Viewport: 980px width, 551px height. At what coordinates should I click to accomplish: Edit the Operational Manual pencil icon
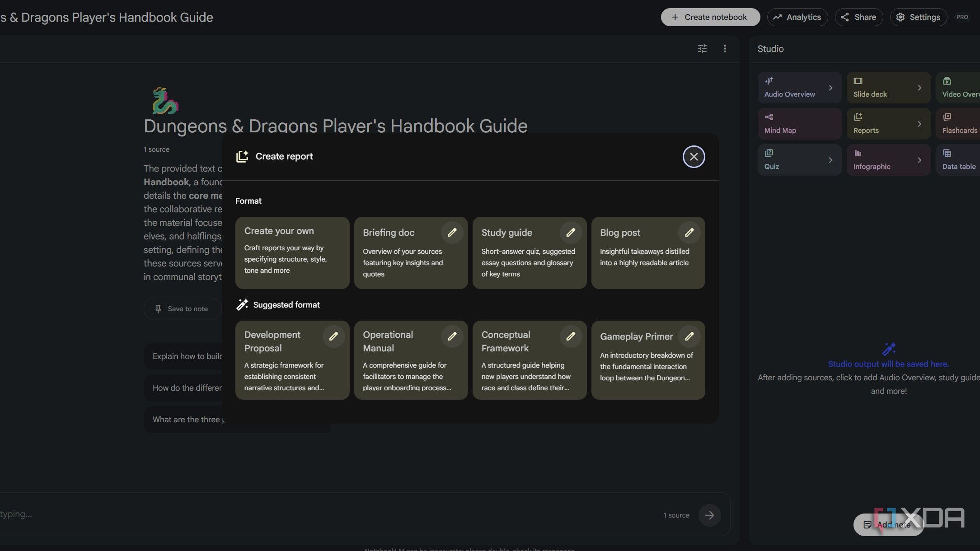point(452,336)
